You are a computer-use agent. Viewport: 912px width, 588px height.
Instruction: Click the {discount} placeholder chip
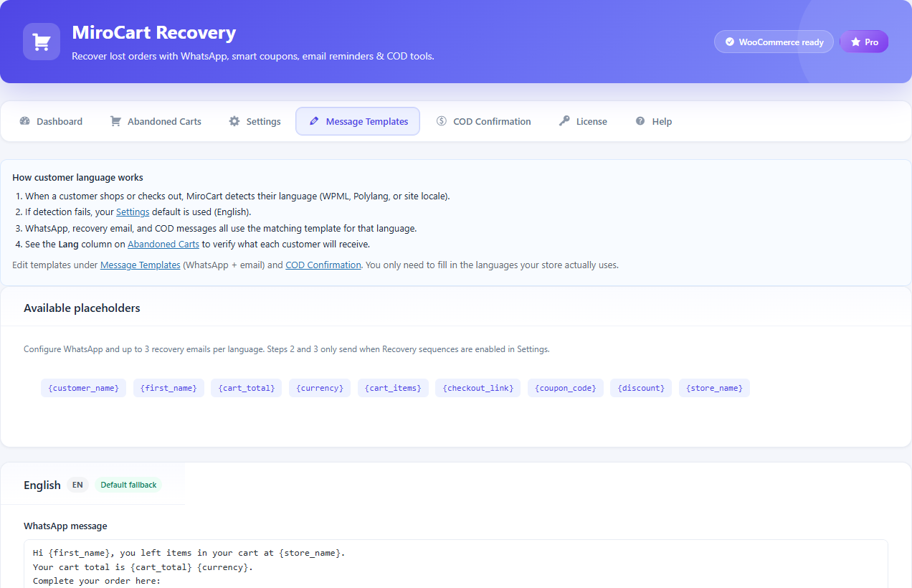[641, 388]
